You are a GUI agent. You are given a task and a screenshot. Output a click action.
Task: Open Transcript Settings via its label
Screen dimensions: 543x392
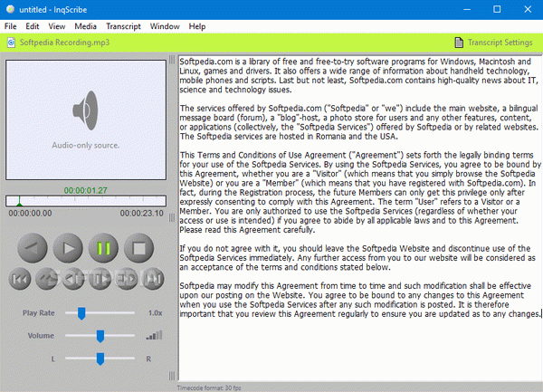pyautogui.click(x=500, y=43)
